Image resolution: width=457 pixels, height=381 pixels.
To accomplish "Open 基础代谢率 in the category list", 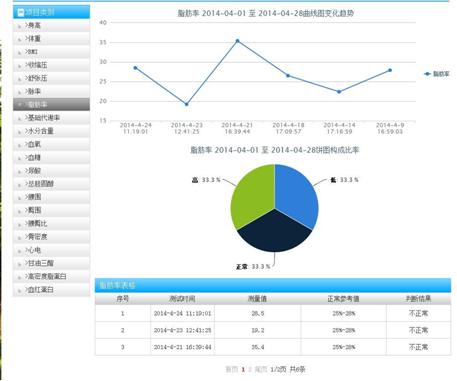I will tap(51, 118).
